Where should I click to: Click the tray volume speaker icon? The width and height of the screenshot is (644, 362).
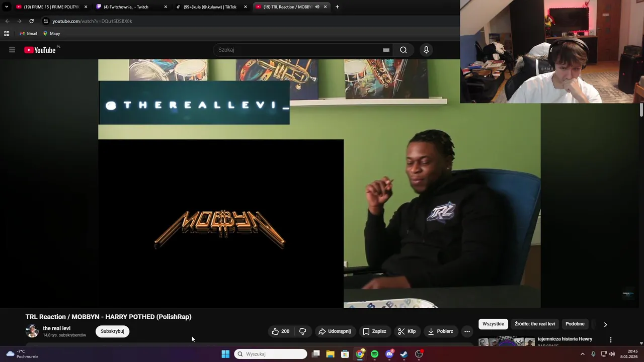pos(612,354)
